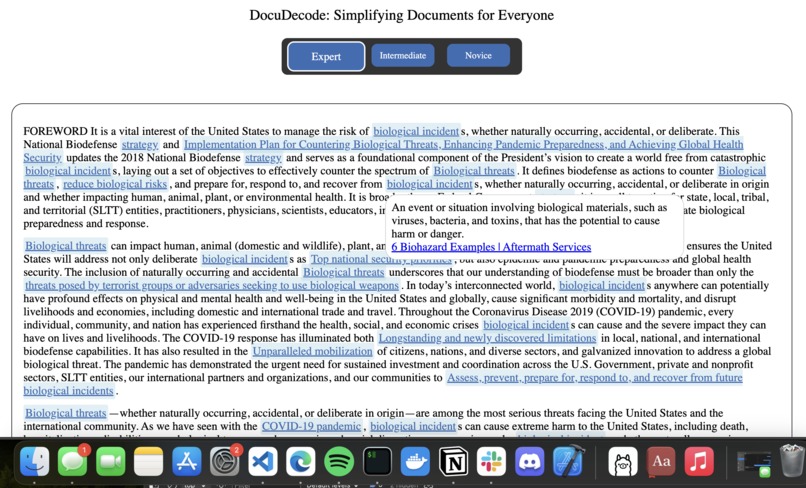Image resolution: width=806 pixels, height=488 pixels.
Task: Click the 'Unparalleled mobilization' term
Action: (x=313, y=351)
